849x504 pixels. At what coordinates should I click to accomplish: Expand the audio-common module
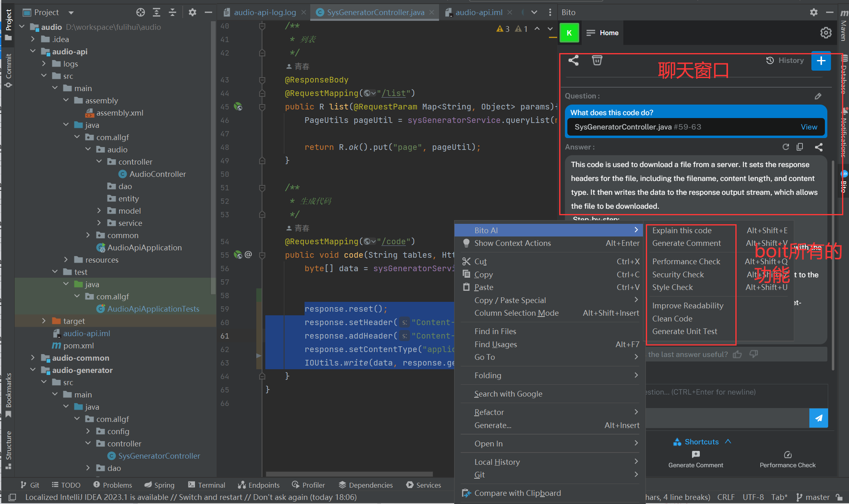pyautogui.click(x=33, y=358)
